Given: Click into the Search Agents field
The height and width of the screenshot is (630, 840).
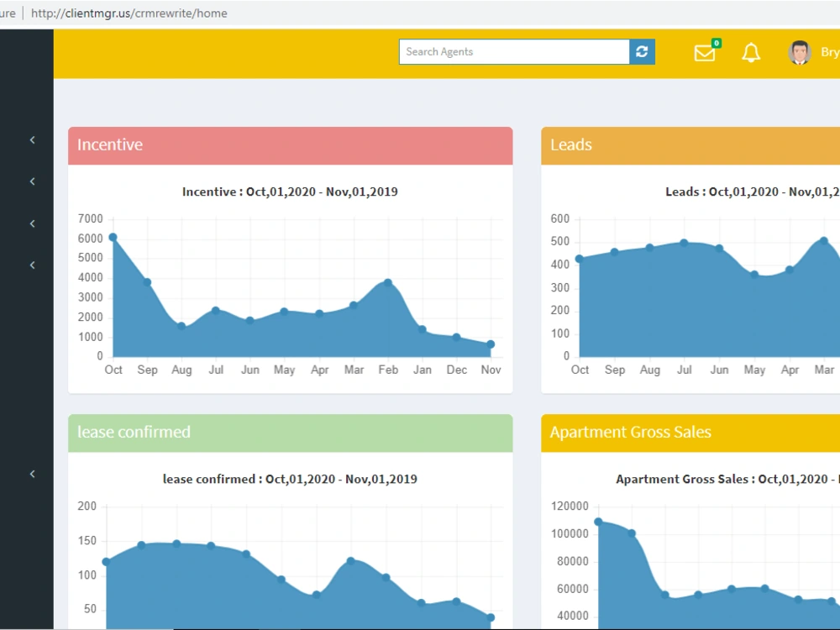Looking at the screenshot, I should tap(514, 51).
